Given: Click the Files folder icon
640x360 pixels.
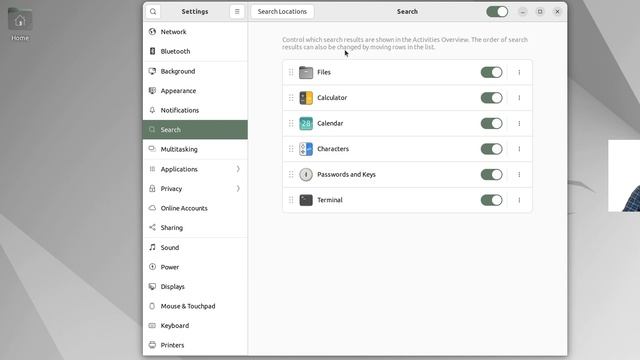Looking at the screenshot, I should click(306, 72).
